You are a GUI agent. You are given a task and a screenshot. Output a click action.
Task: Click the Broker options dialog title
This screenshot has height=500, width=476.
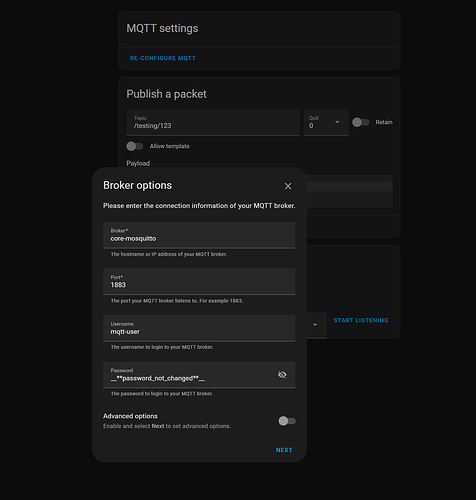137,185
